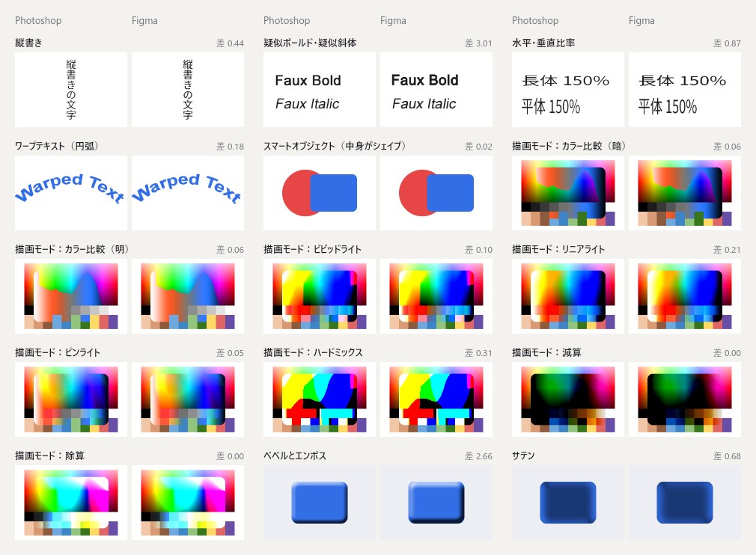Screen dimensions: 756x555
Task: Click the 水平・垂直比率 title
Action: [543, 43]
